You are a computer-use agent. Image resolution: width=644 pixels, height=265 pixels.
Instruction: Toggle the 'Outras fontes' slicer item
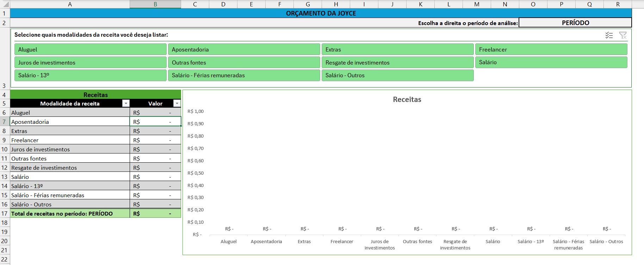click(244, 62)
